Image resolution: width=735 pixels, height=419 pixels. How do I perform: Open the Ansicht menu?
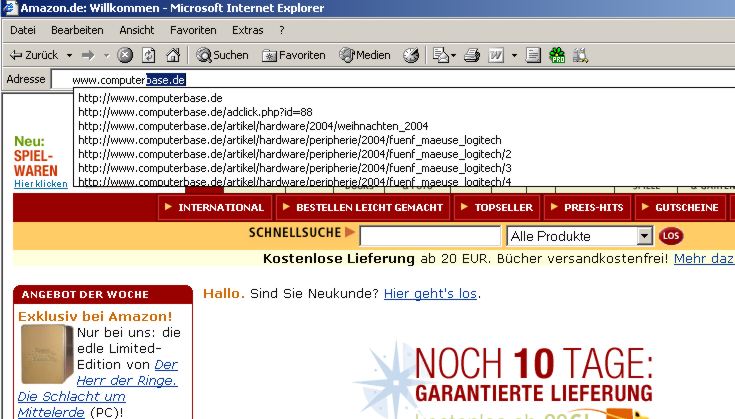tap(136, 30)
